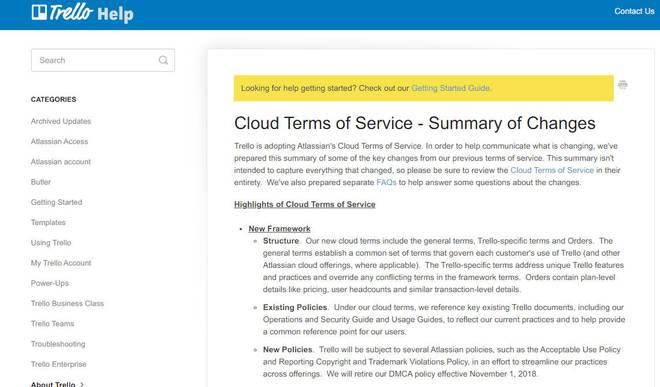Click the article title Cloud Terms of Service
This screenshot has width=660, height=387.
click(415, 123)
